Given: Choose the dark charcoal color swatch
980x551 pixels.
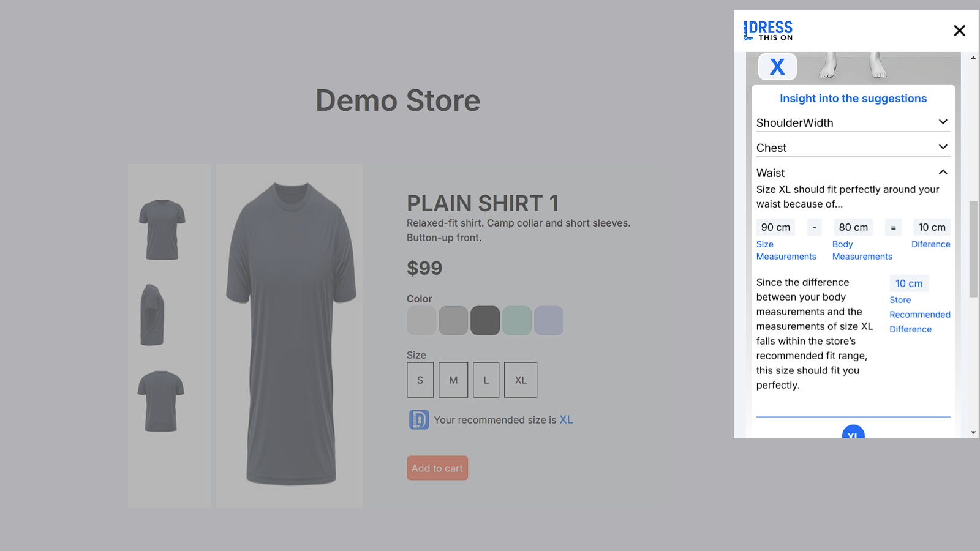Looking at the screenshot, I should click(485, 321).
